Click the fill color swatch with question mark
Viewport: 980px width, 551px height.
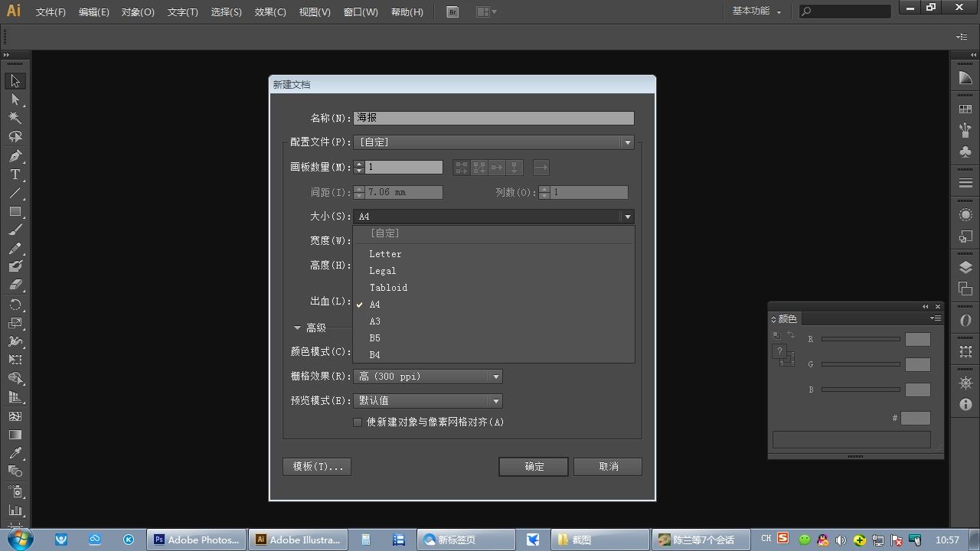tap(780, 352)
